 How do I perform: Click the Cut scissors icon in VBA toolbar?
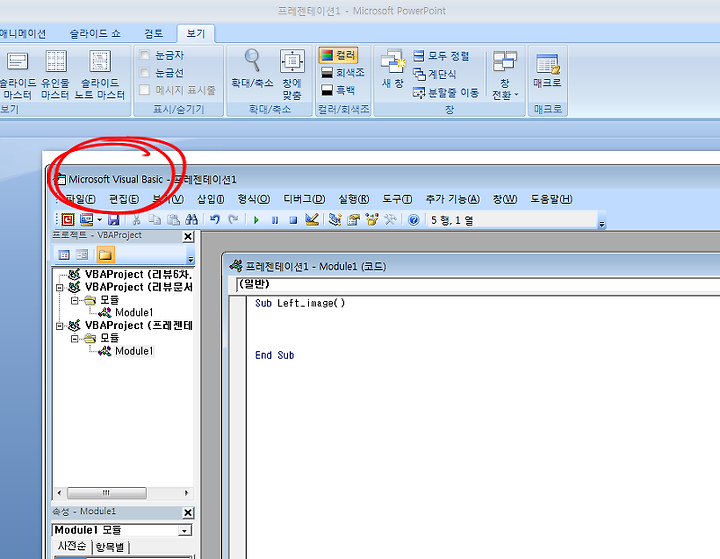click(x=136, y=220)
